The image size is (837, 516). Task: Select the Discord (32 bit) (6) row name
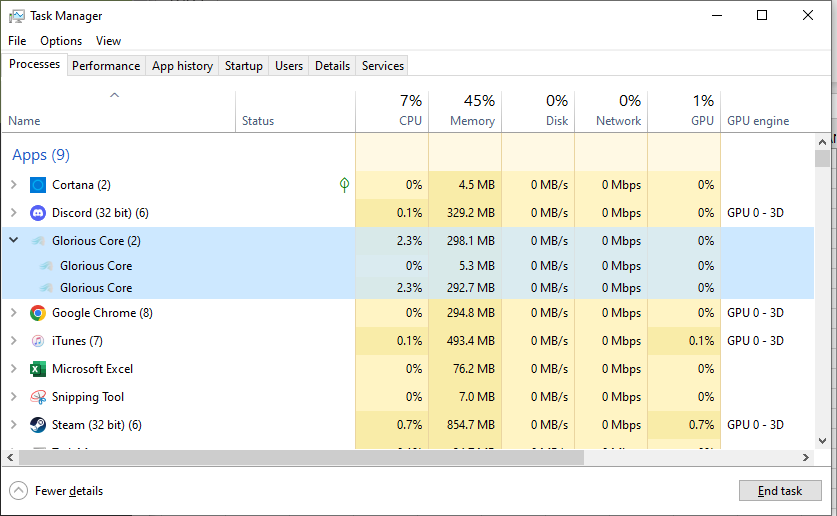coord(100,213)
